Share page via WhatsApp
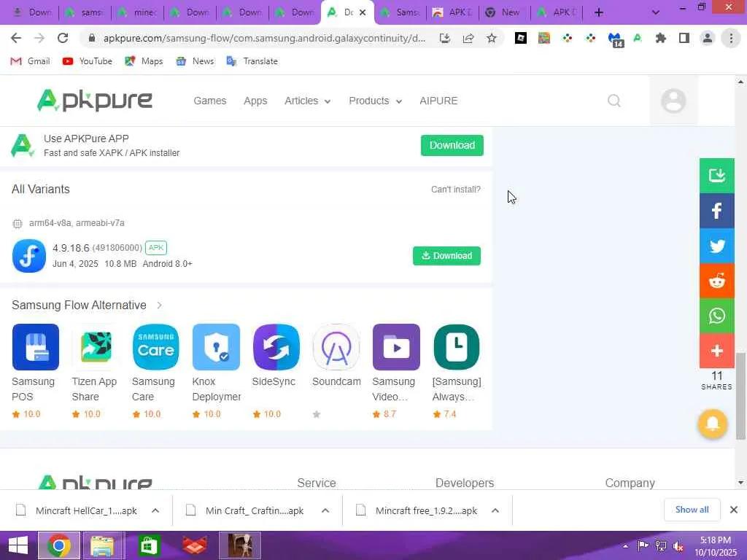 [x=716, y=316]
